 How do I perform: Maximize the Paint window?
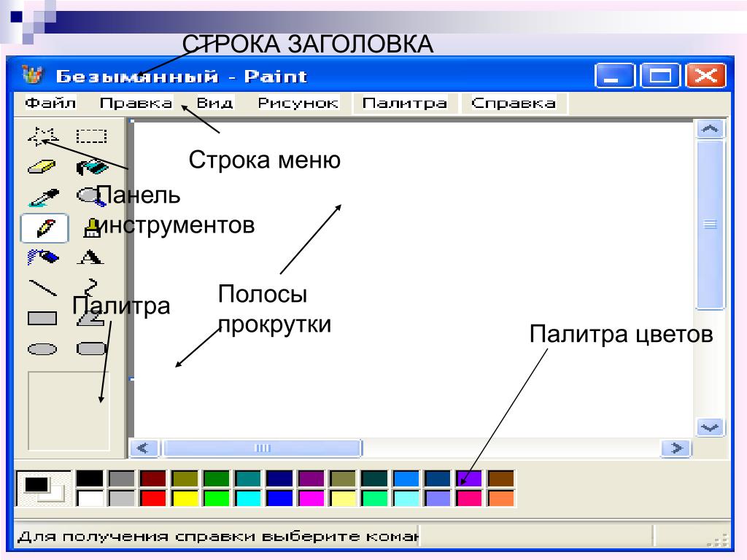659,76
